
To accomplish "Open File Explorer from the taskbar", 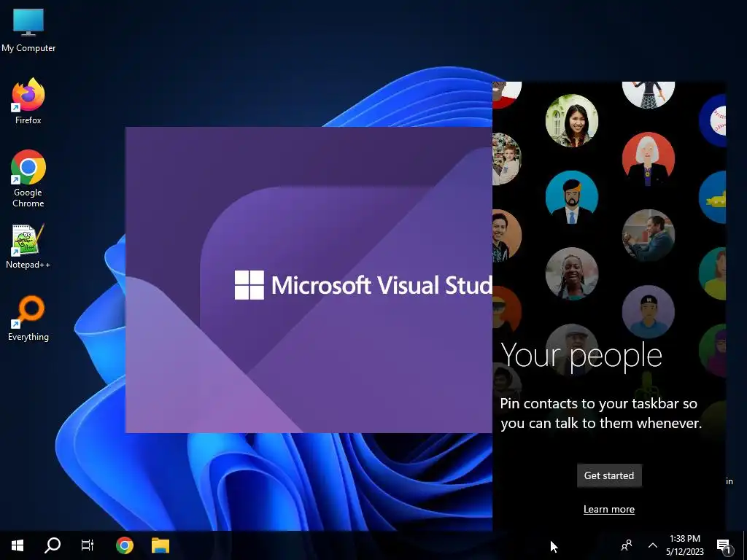I will click(160, 545).
